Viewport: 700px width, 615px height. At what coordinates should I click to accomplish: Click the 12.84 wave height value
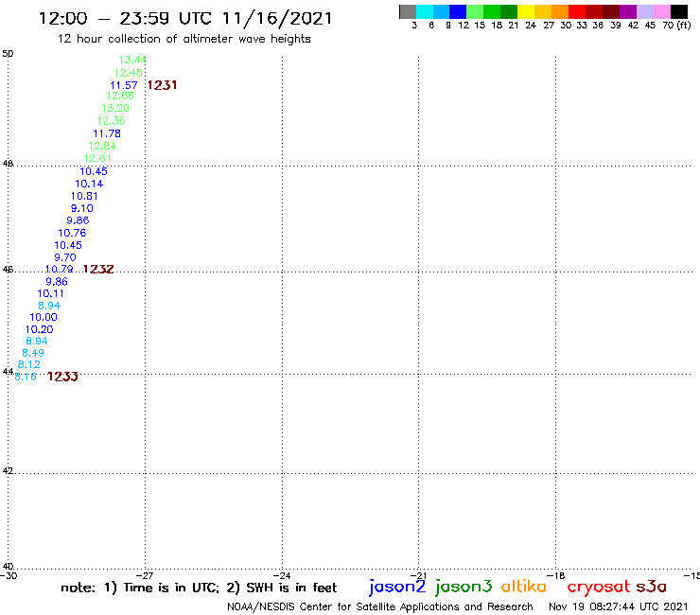coord(102,146)
